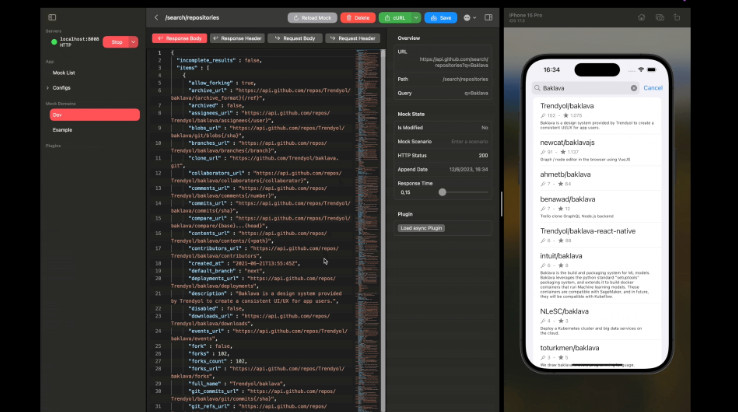Open intuit/baklava repository result
Image resolution: width=738 pixels, height=412 pixels.
point(597,277)
